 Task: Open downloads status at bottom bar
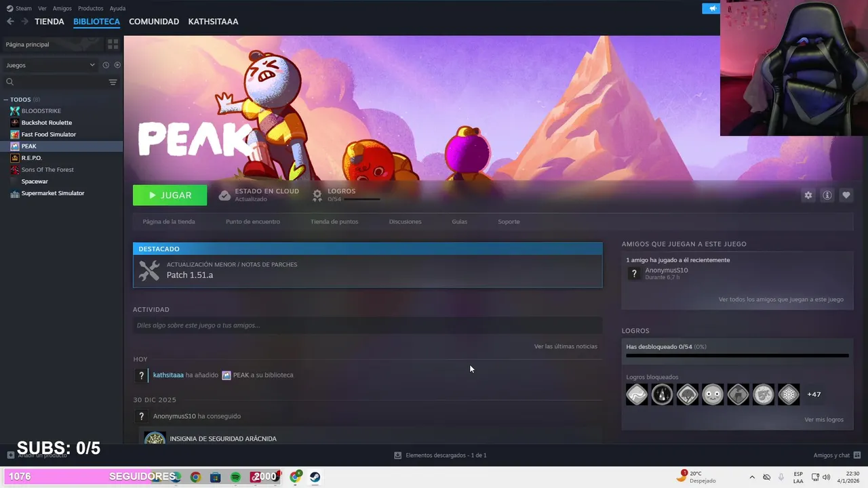click(x=440, y=455)
